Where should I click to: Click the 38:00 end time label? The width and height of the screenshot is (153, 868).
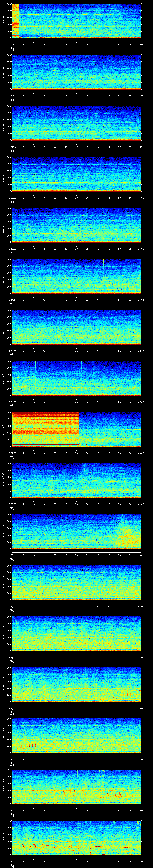(x=141, y=453)
